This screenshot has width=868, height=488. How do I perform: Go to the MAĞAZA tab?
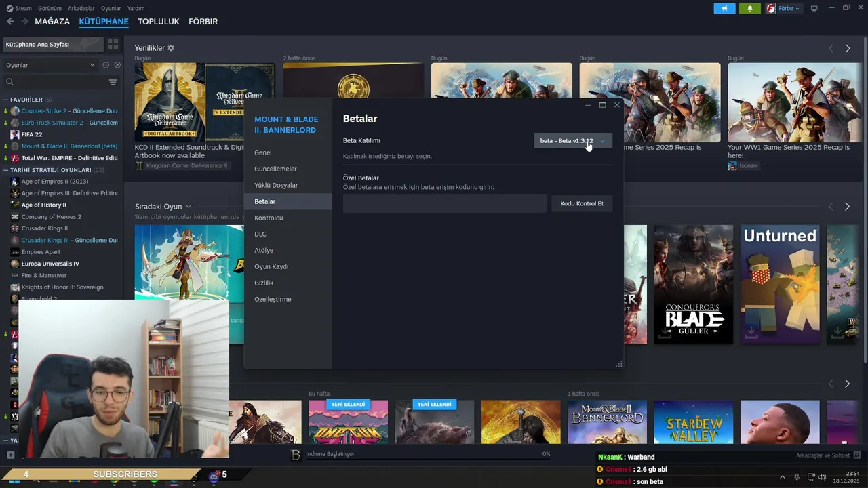[52, 22]
